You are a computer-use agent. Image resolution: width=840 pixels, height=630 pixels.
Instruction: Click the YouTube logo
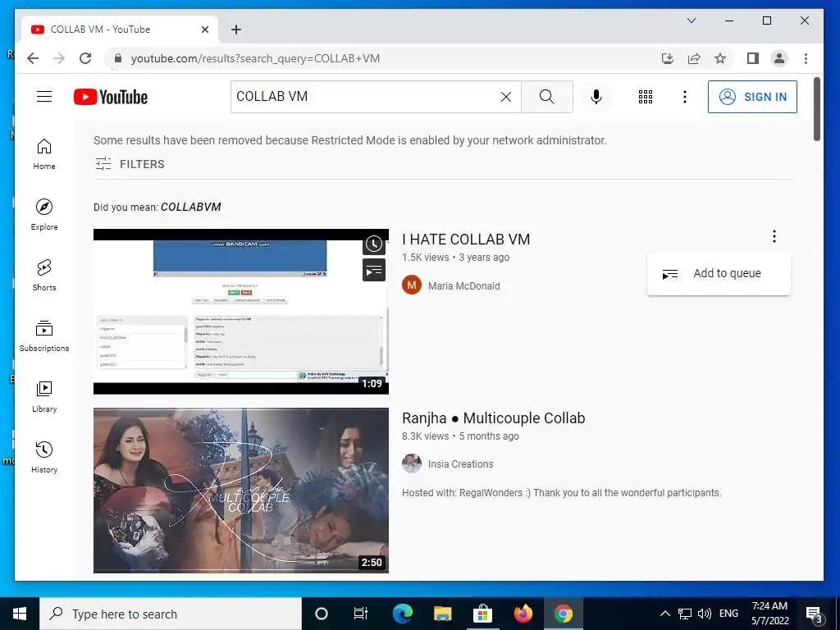click(x=111, y=97)
